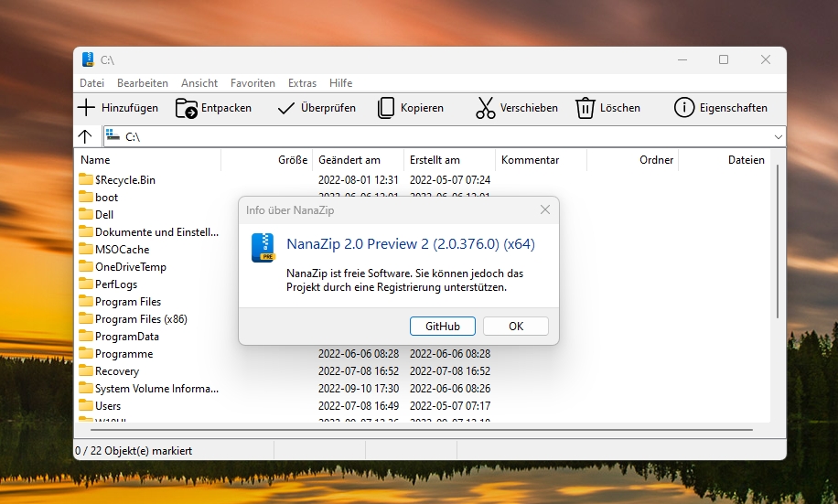
Task: Open the Hilfe menu
Action: 340,83
